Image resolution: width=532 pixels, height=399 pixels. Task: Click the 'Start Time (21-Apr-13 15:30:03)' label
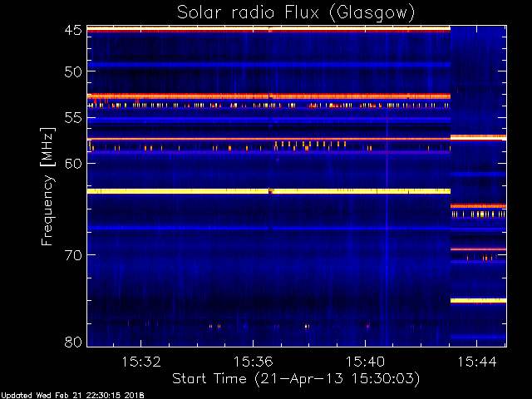pyautogui.click(x=296, y=379)
